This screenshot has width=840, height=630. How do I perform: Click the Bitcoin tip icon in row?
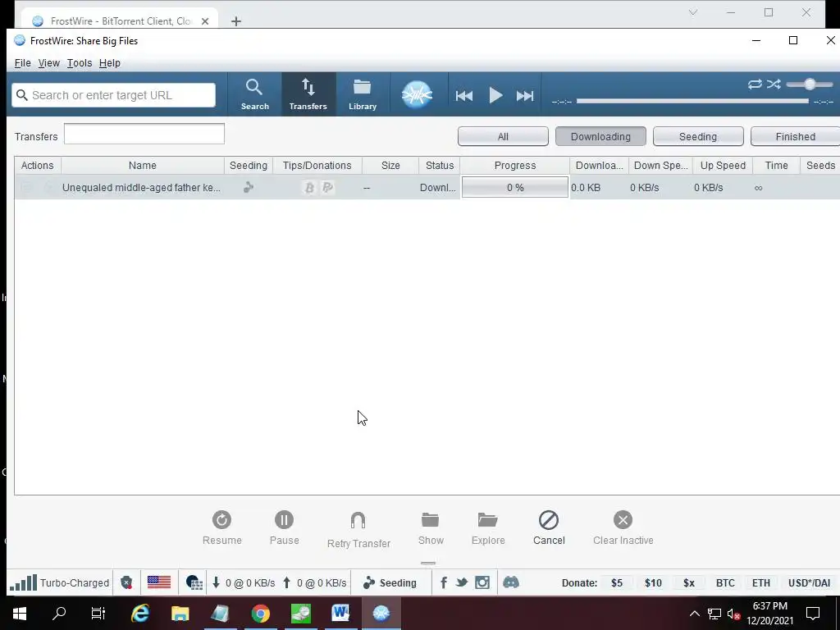(309, 188)
